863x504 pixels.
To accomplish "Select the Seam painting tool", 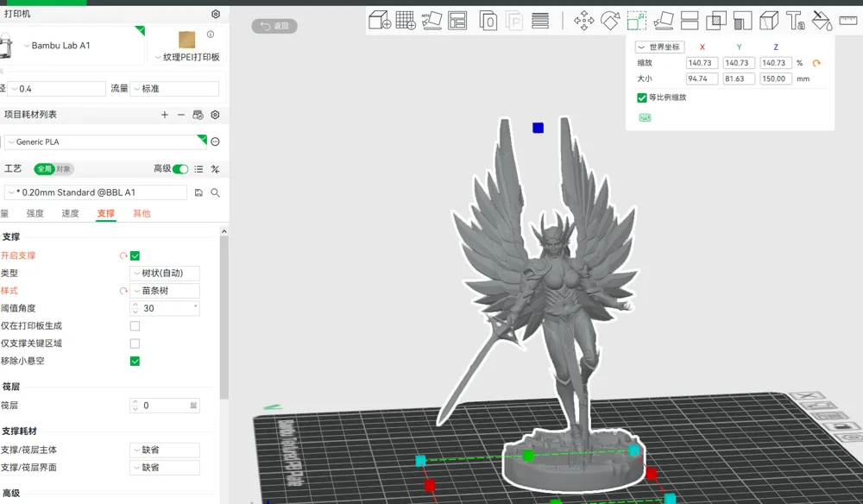I will [769, 21].
